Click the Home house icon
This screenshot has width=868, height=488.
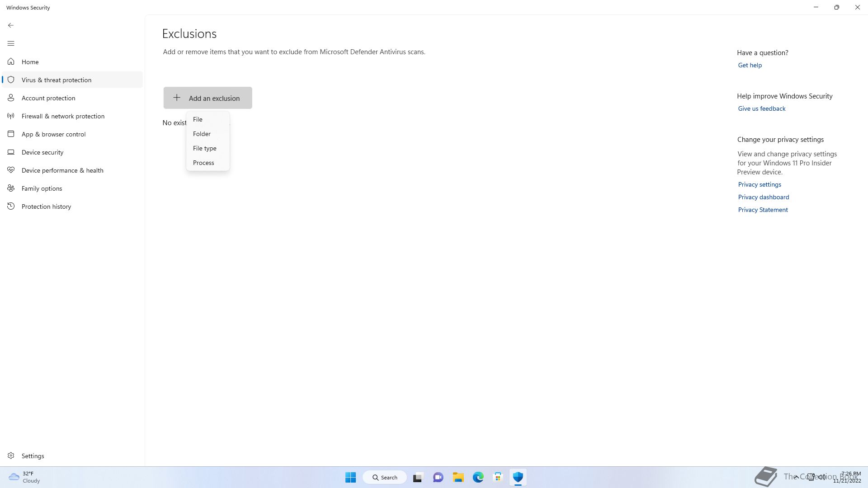tap(11, 61)
